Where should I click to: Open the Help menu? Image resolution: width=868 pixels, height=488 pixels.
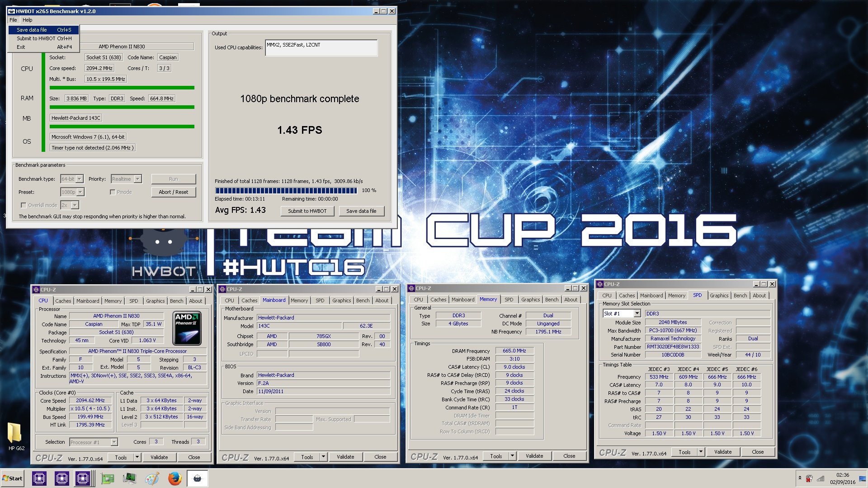[x=28, y=20]
